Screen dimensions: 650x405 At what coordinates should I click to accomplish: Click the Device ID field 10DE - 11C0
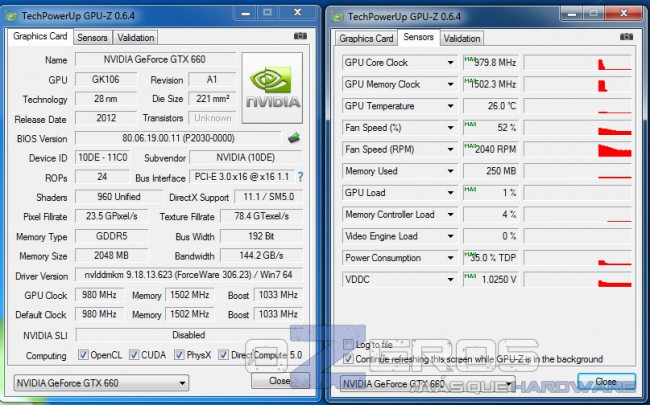[102, 158]
